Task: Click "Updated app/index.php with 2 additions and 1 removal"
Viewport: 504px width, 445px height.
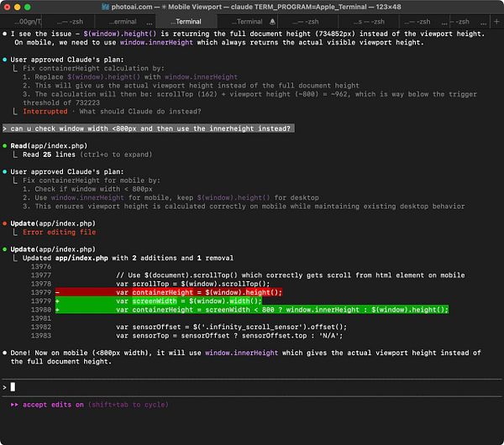Action: [x=128, y=258]
